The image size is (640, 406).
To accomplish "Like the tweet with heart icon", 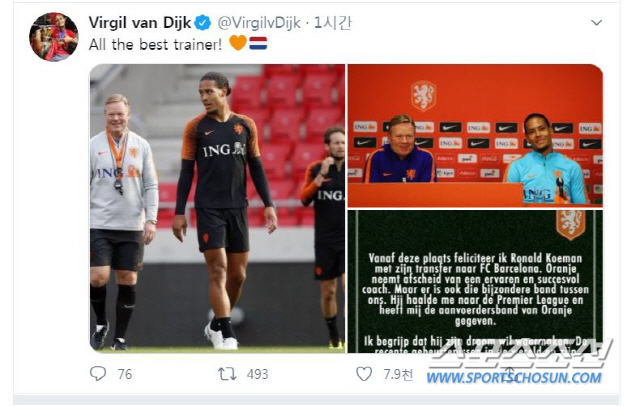I will coord(364,373).
